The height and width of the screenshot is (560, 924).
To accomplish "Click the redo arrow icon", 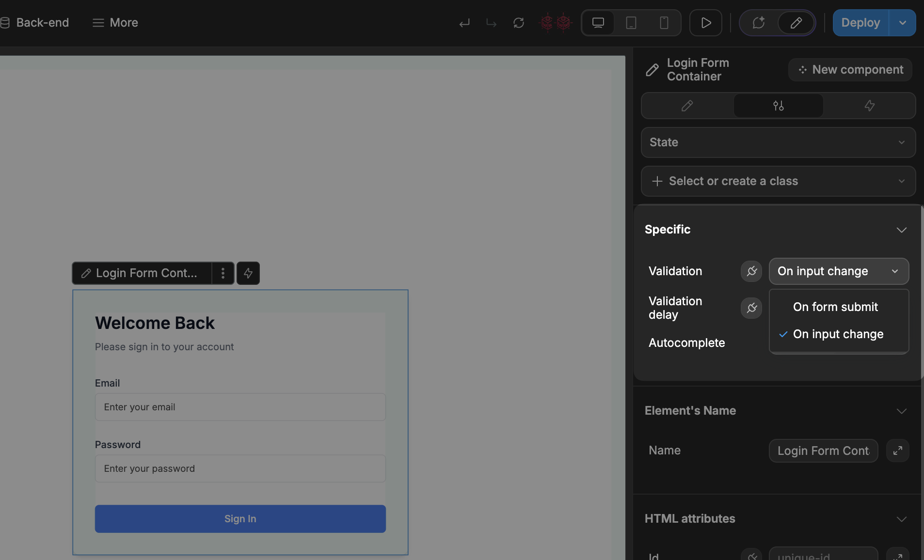I will coord(491,23).
